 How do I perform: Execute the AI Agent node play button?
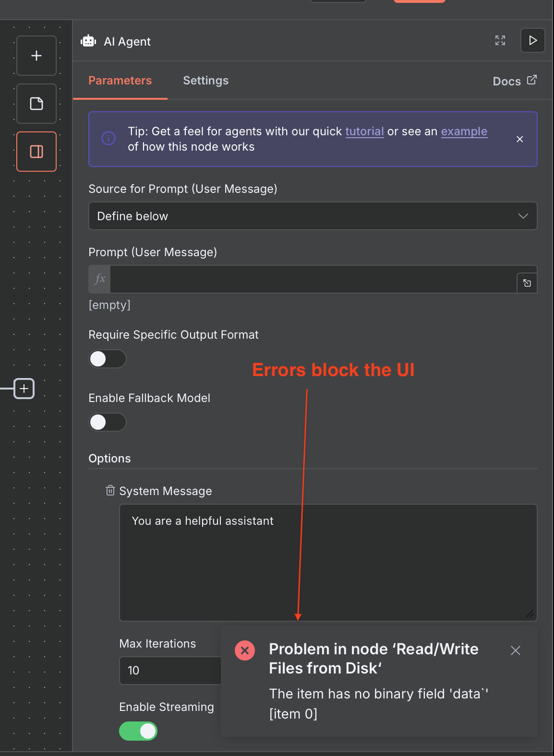pyautogui.click(x=533, y=40)
